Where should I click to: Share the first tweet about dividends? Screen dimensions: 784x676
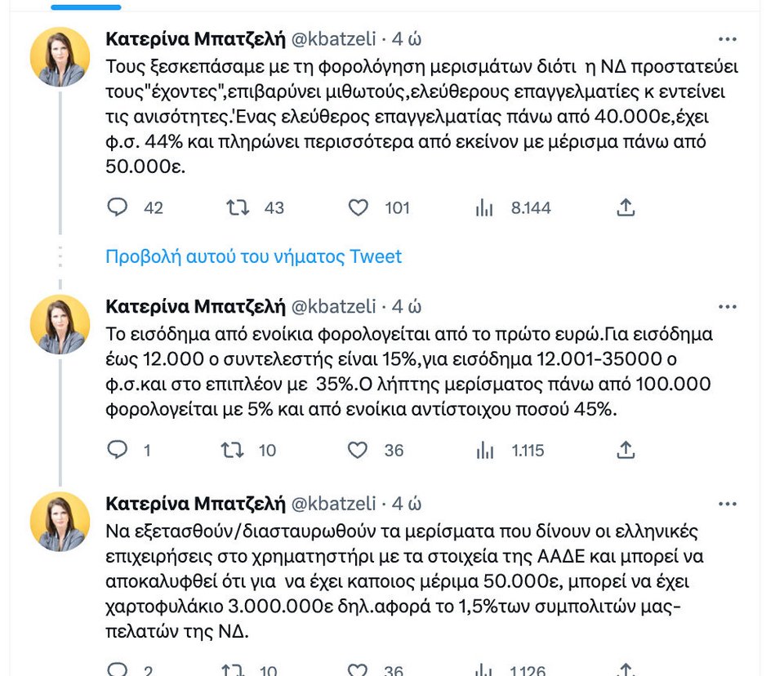(x=626, y=207)
